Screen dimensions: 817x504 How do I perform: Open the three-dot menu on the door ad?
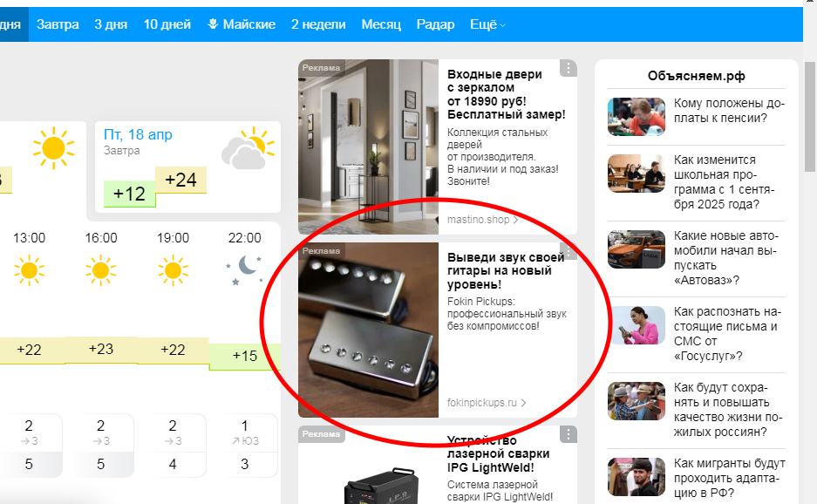[568, 68]
